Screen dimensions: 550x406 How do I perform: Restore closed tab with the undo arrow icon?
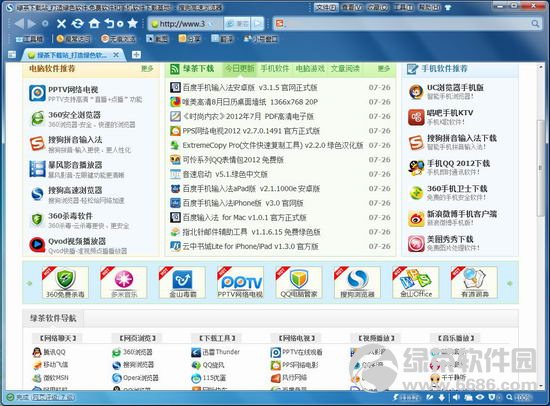click(110, 24)
